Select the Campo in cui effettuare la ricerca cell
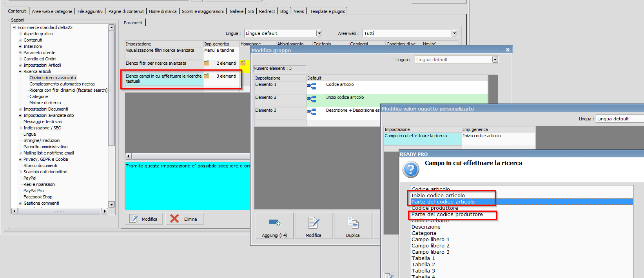Image resolution: width=644 pixels, height=278 pixels. [423, 139]
